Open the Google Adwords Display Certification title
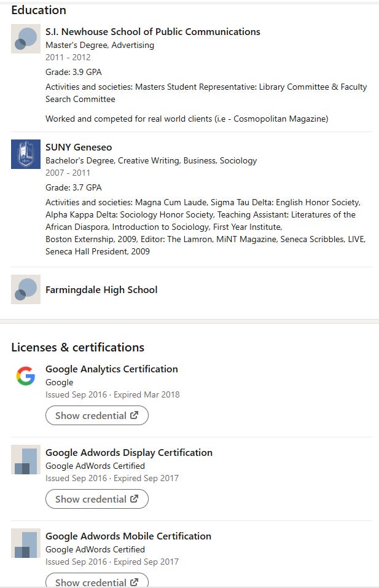The height and width of the screenshot is (588, 379). [129, 453]
